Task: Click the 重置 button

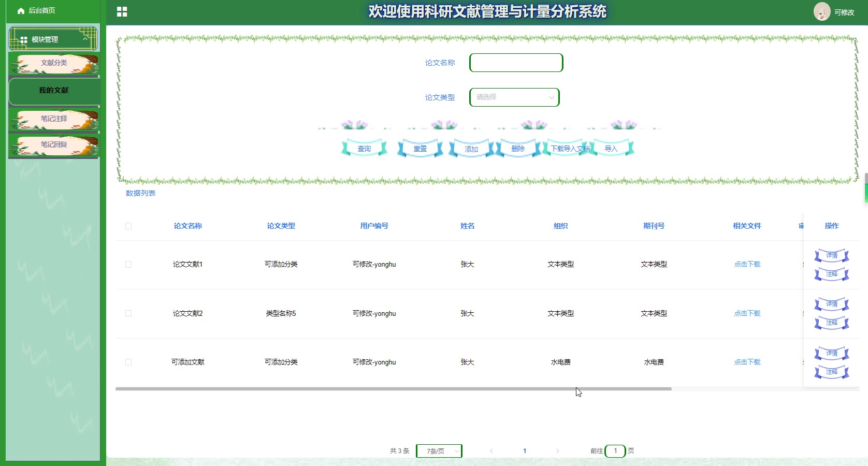Action: coord(420,149)
